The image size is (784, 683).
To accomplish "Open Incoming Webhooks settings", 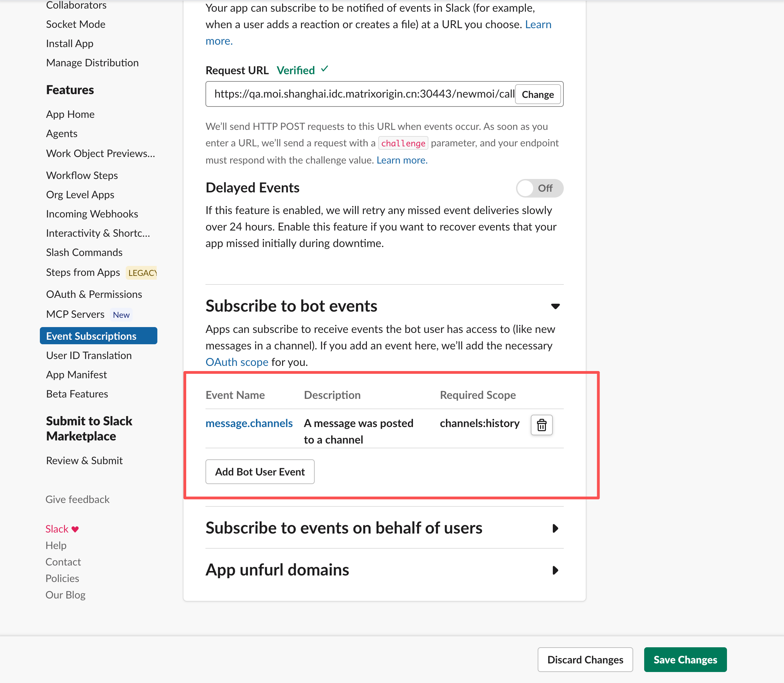I will tap(92, 214).
